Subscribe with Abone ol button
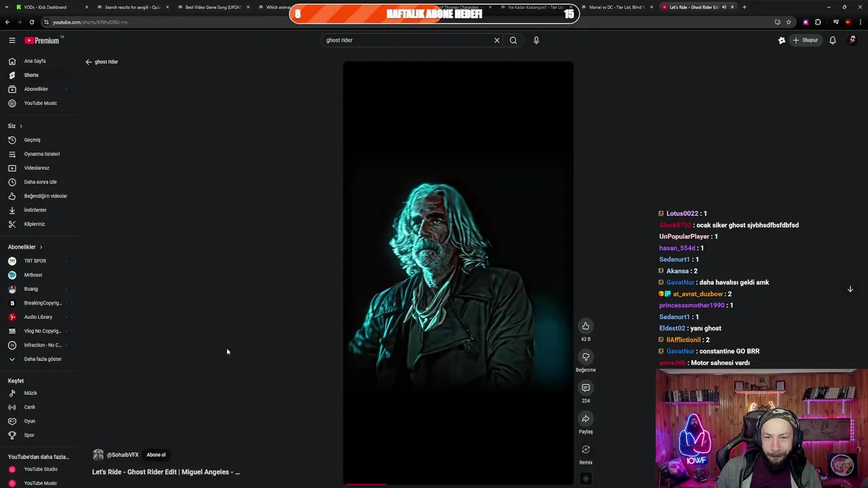This screenshot has height=488, width=868. [x=156, y=455]
